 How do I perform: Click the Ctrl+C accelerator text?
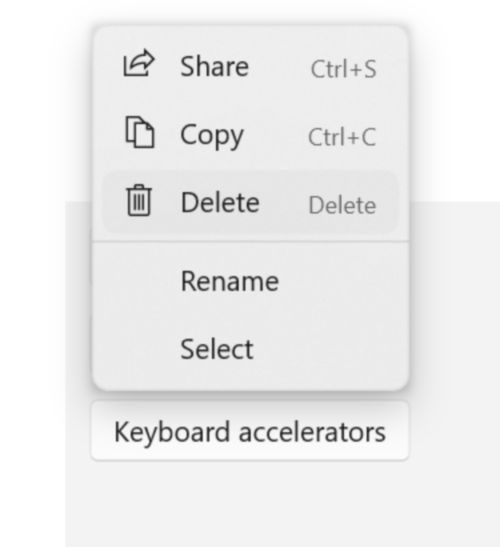pyautogui.click(x=342, y=137)
